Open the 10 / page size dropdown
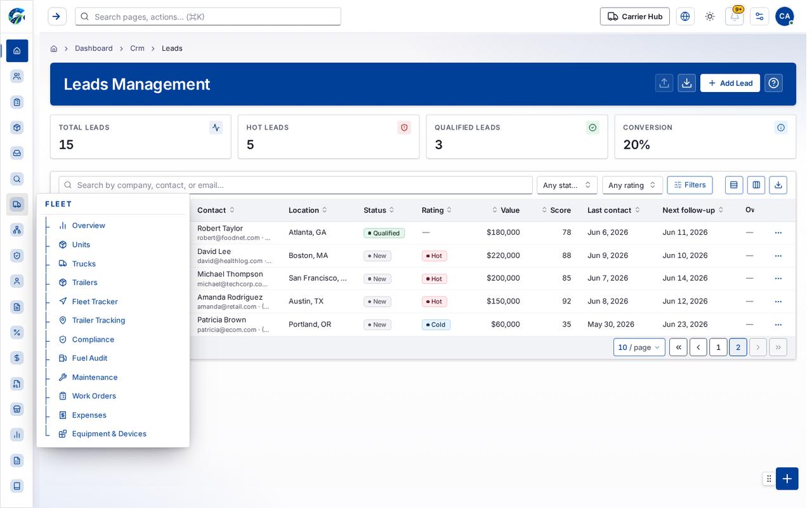812x508 pixels. [x=639, y=347]
